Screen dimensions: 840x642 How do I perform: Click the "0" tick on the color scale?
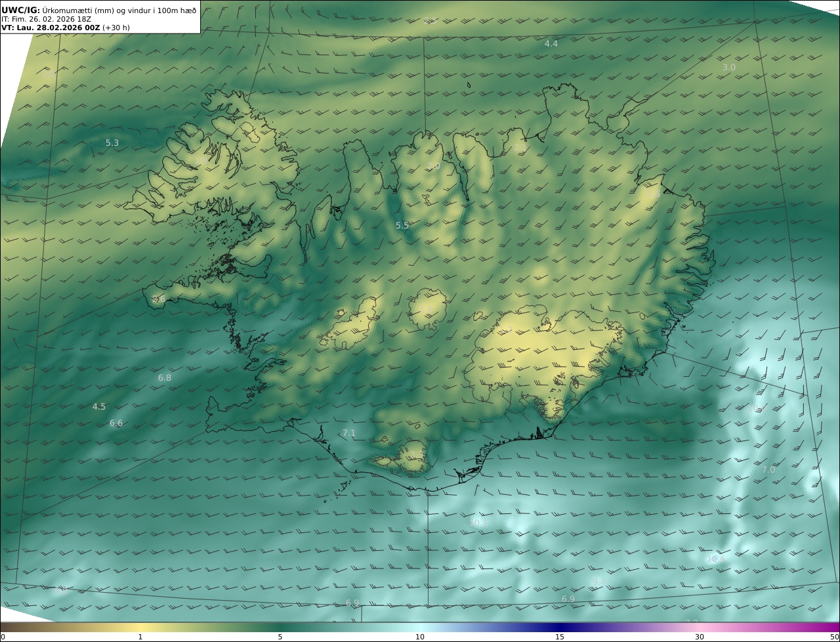3,637
